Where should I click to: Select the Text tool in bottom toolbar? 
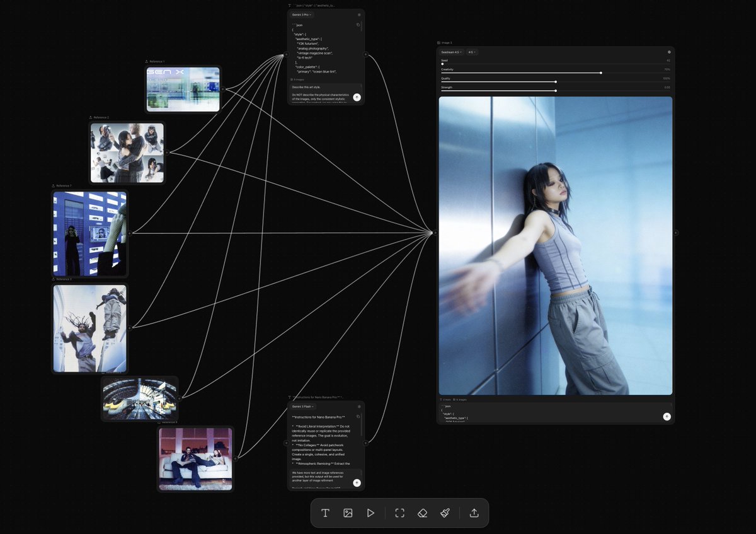(x=325, y=513)
